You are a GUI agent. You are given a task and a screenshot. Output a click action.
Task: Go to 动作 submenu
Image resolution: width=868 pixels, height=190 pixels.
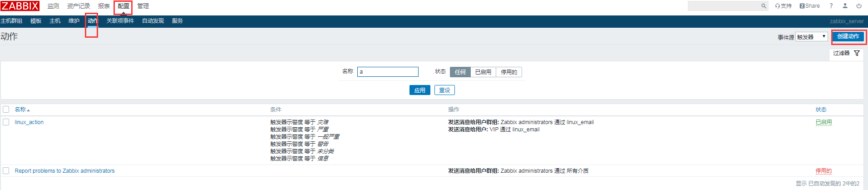pyautogui.click(x=93, y=21)
